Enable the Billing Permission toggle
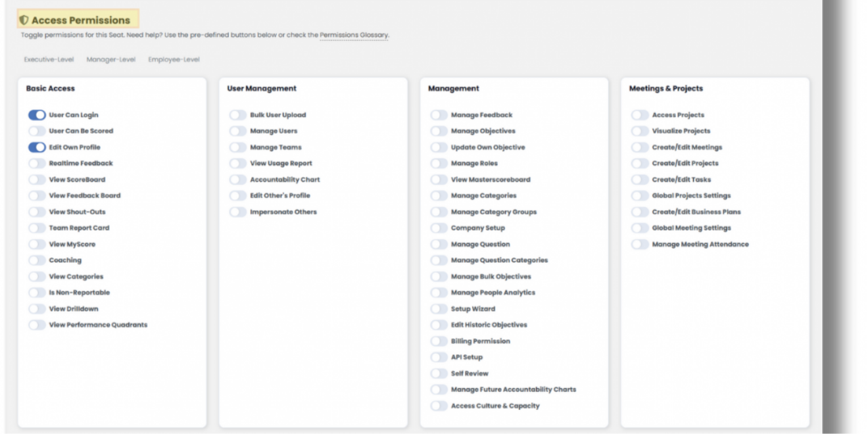This screenshot has height=434, width=868. [439, 341]
